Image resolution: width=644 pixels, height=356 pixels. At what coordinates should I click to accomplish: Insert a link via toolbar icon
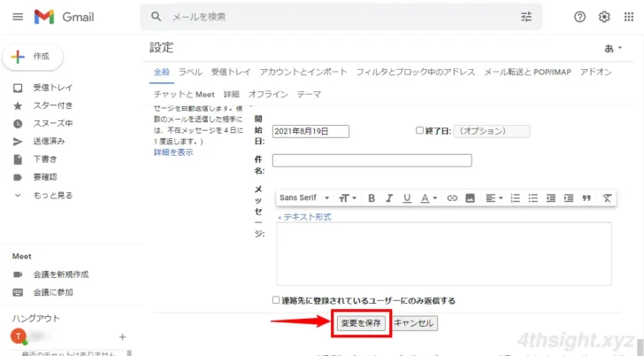(x=452, y=198)
